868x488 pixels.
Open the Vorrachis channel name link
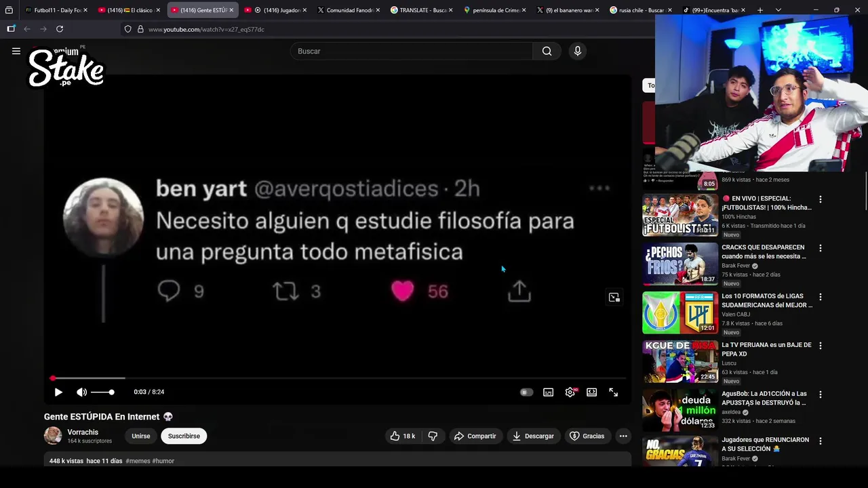pyautogui.click(x=83, y=432)
